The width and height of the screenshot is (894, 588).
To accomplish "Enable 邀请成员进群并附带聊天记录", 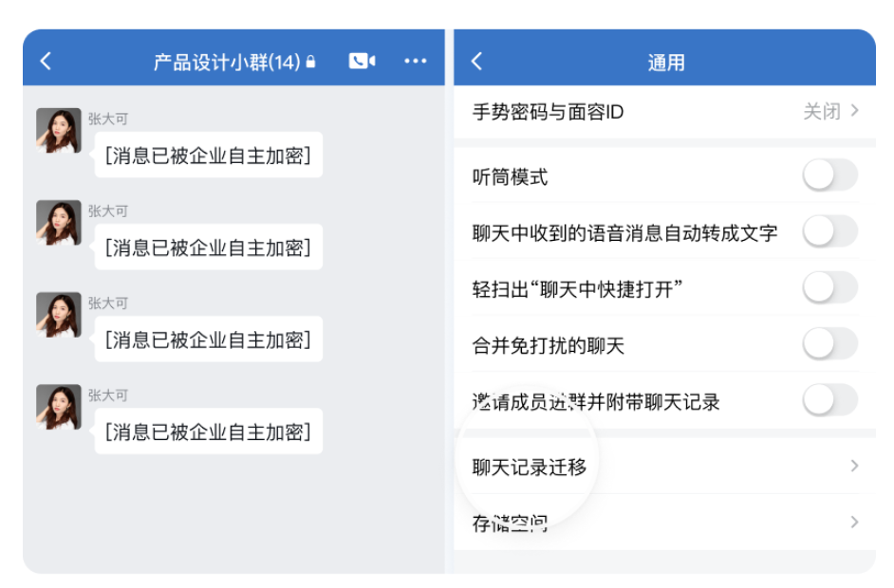I will 830,401.
